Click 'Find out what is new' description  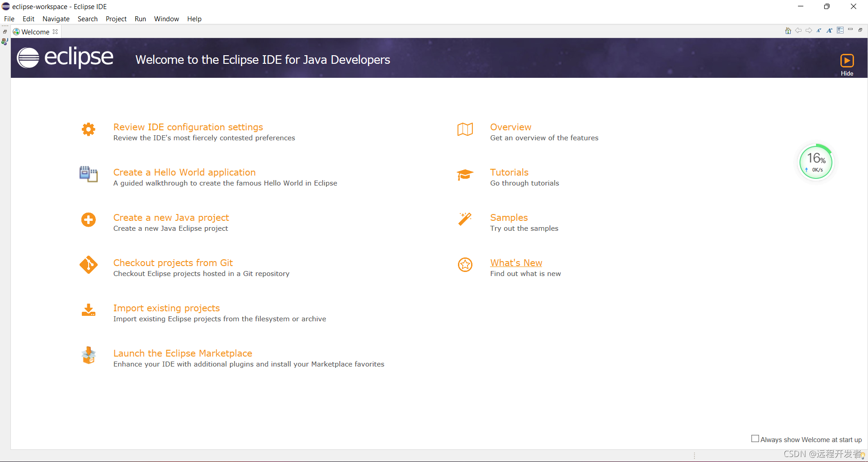point(525,274)
